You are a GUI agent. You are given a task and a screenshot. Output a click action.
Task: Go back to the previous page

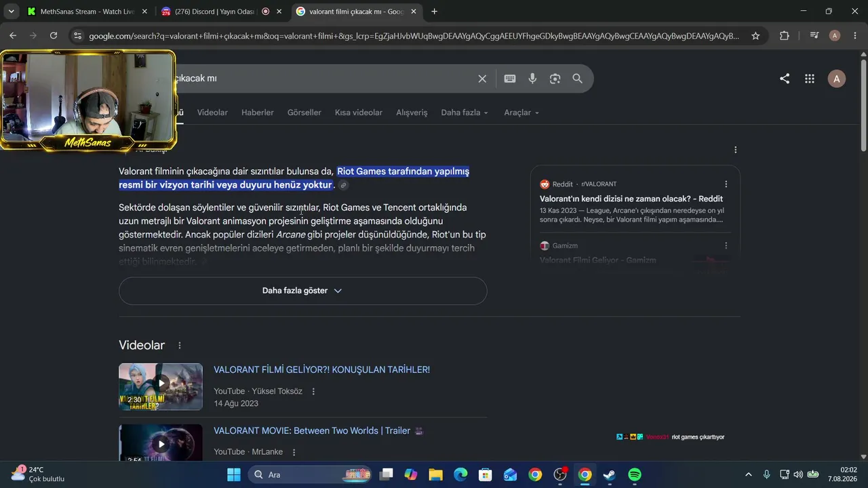(13, 36)
